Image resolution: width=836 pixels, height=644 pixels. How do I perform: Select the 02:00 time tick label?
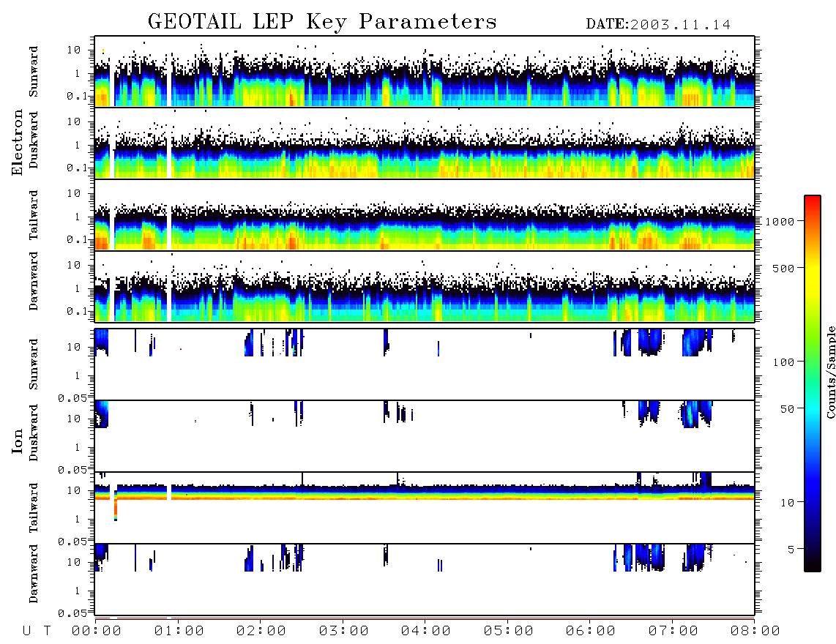coord(261,632)
